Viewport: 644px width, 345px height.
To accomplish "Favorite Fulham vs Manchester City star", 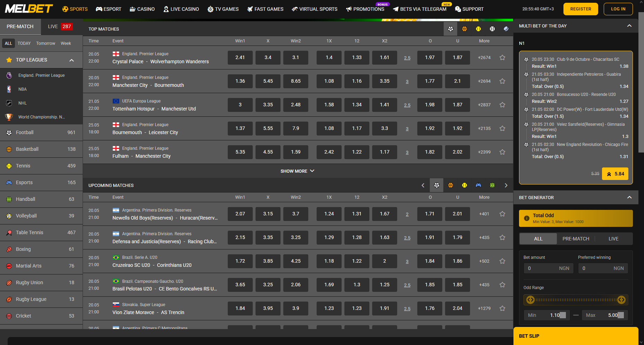I will point(502,152).
